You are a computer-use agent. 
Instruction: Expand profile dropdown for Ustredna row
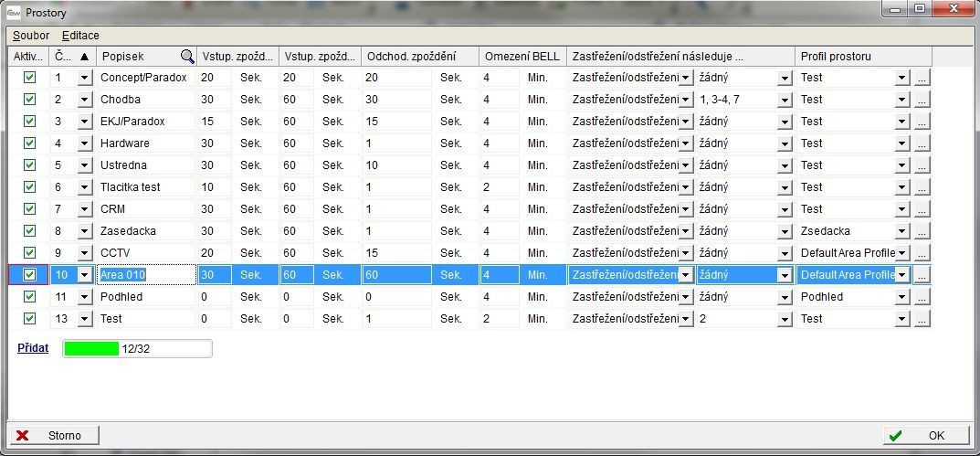tap(902, 165)
